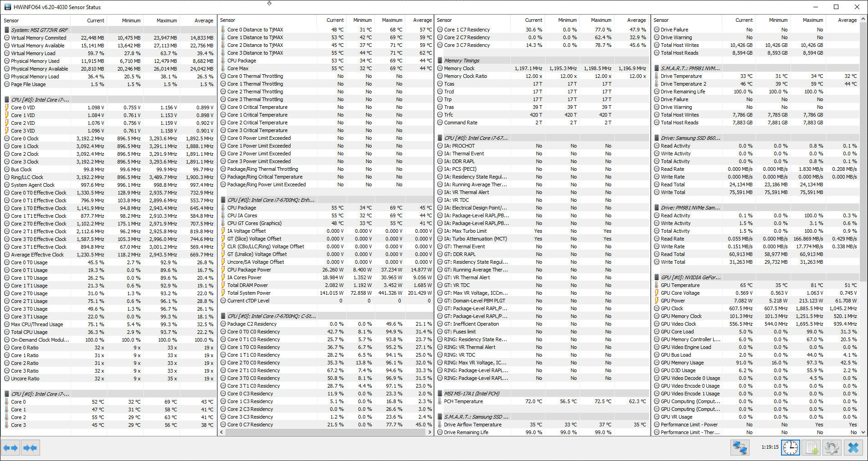Screen dimensions: 868x461
Task: Close sensors with the blue X button
Action: coord(853,448)
